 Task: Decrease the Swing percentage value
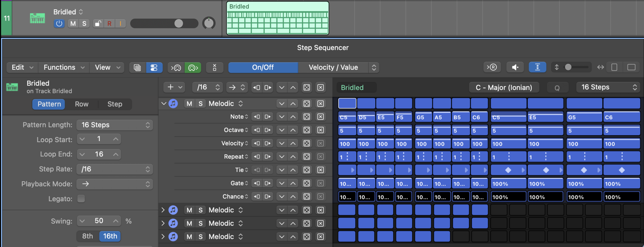tap(82, 221)
